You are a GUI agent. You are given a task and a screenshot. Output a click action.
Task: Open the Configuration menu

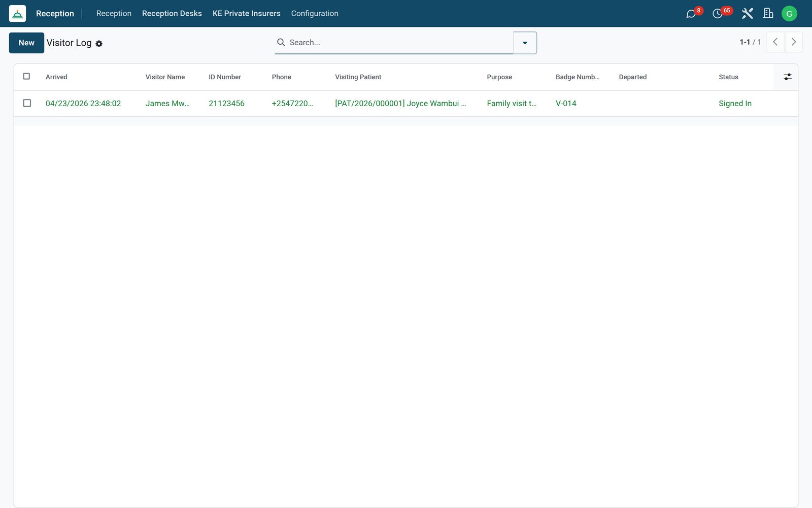pyautogui.click(x=315, y=14)
